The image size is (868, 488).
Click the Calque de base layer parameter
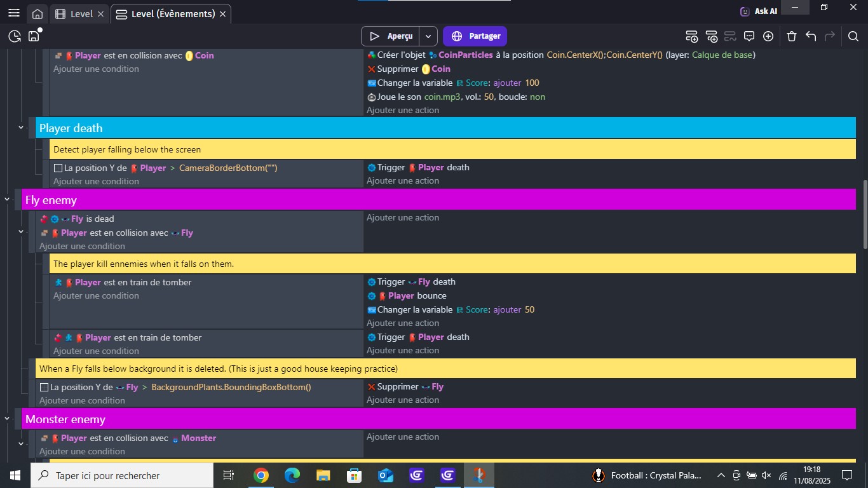722,55
